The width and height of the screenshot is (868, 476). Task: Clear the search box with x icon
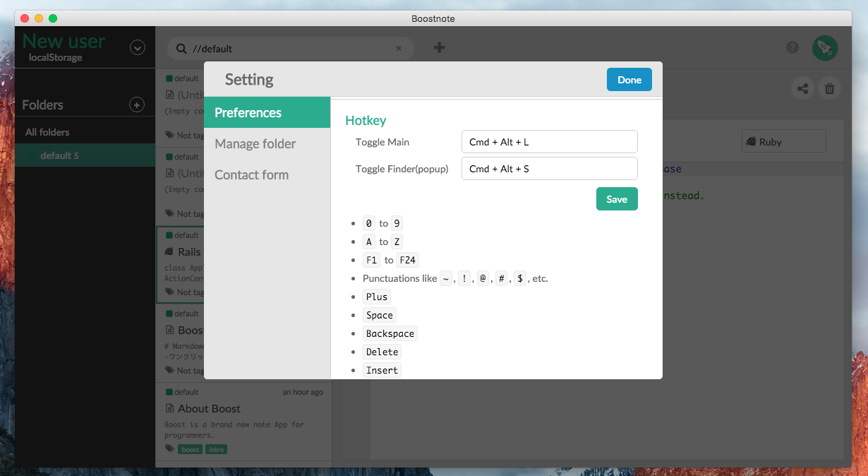coord(399,49)
